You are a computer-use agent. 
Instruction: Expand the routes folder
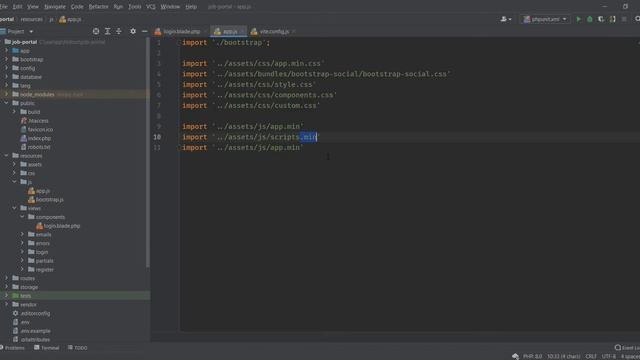(x=7, y=278)
